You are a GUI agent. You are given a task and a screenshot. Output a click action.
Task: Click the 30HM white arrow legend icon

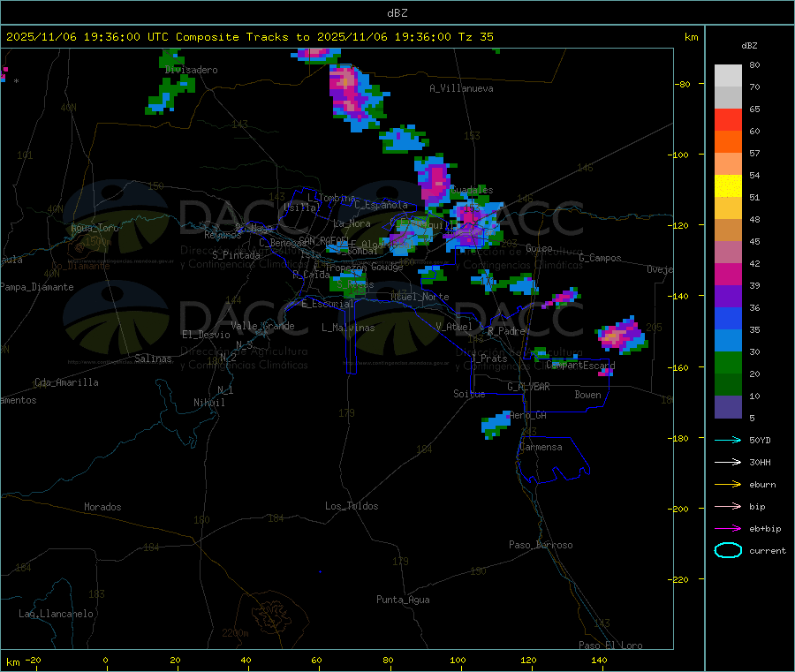pos(728,462)
